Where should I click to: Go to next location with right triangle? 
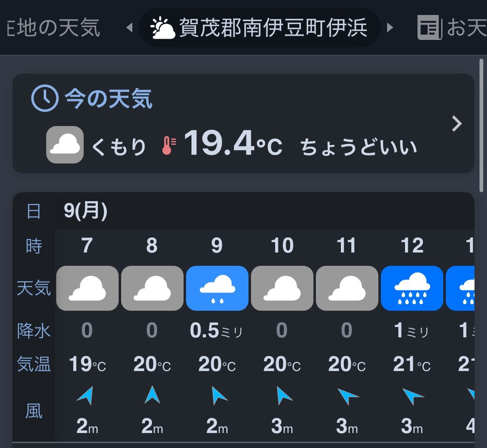click(x=390, y=27)
